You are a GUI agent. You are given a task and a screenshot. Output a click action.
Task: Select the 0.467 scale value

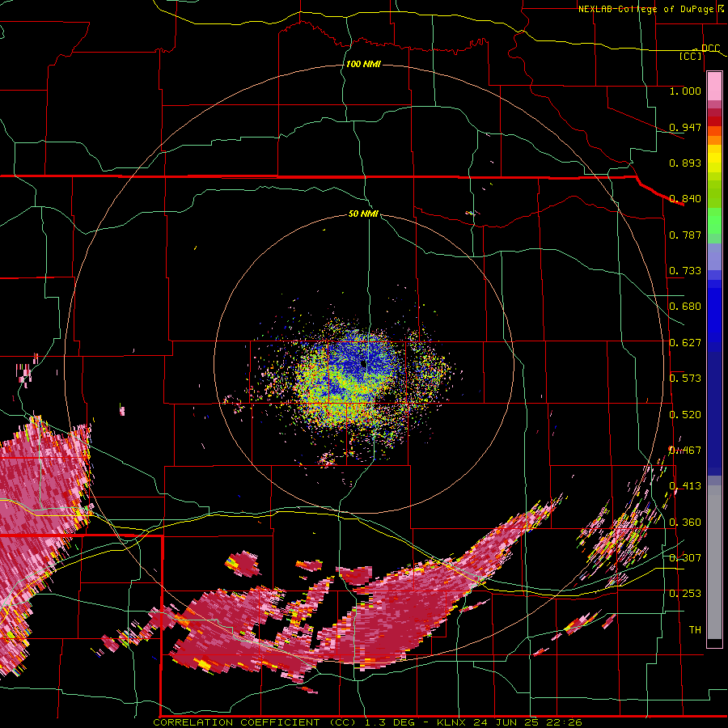685,451
